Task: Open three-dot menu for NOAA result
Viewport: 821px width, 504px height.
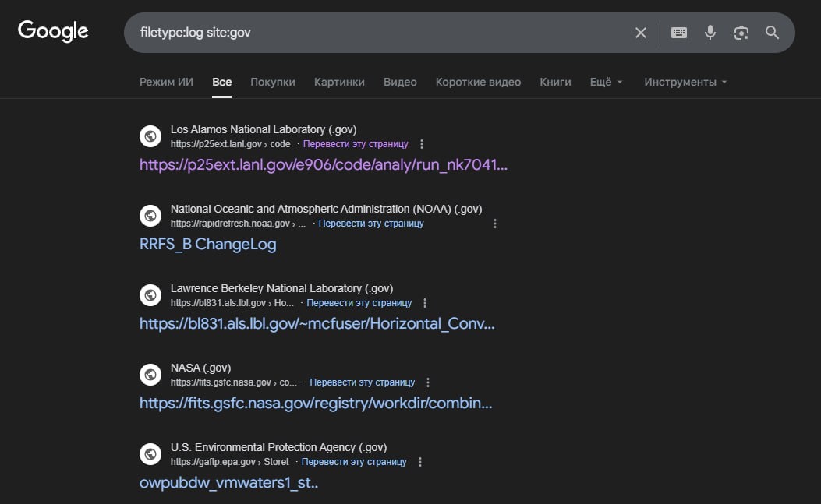Action: point(495,224)
